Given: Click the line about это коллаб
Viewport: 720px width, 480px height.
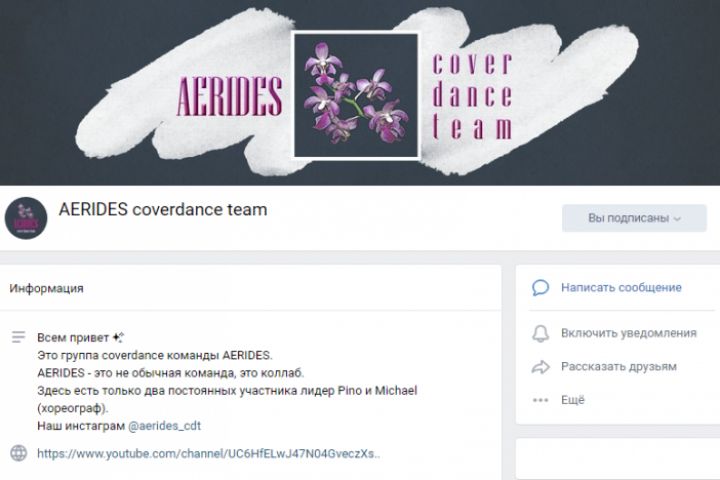Looking at the screenshot, I should point(170,373).
